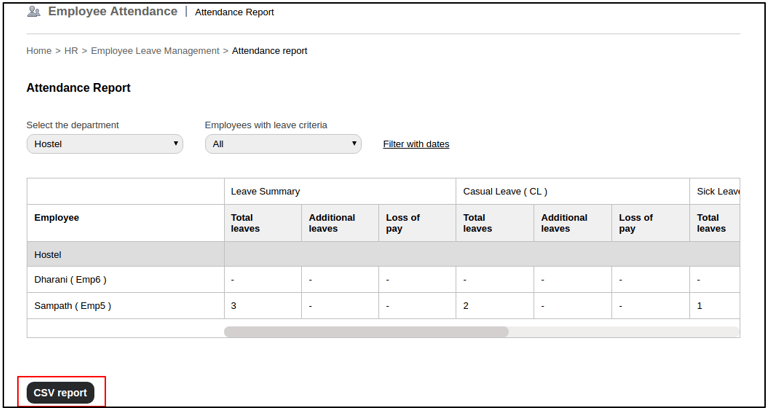Click the horizontal table scrollbar
768x408 pixels.
[366, 331]
